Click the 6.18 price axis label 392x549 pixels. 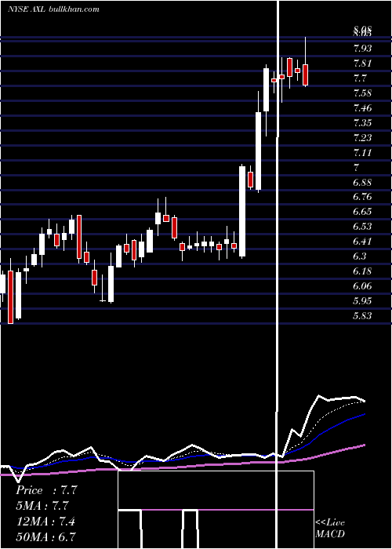[362, 271]
